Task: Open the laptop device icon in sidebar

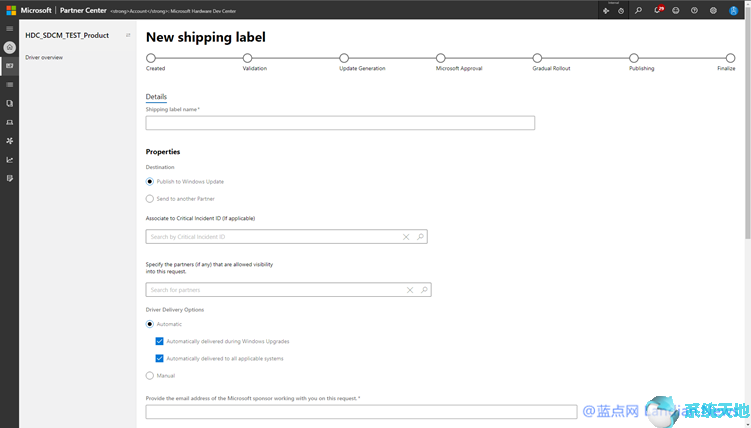Action: click(10, 122)
